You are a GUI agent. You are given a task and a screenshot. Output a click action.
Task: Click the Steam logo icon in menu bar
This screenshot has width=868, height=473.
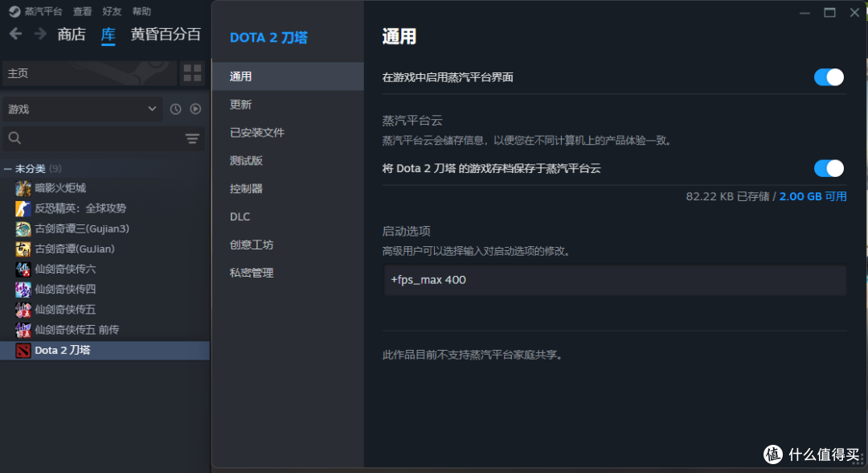pyautogui.click(x=14, y=11)
